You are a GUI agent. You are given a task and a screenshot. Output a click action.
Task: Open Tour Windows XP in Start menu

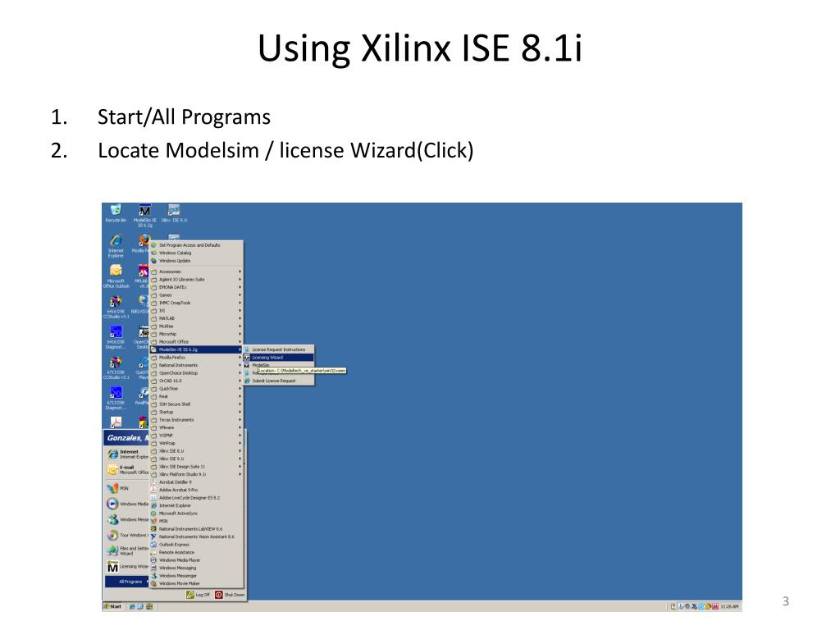pos(127,535)
